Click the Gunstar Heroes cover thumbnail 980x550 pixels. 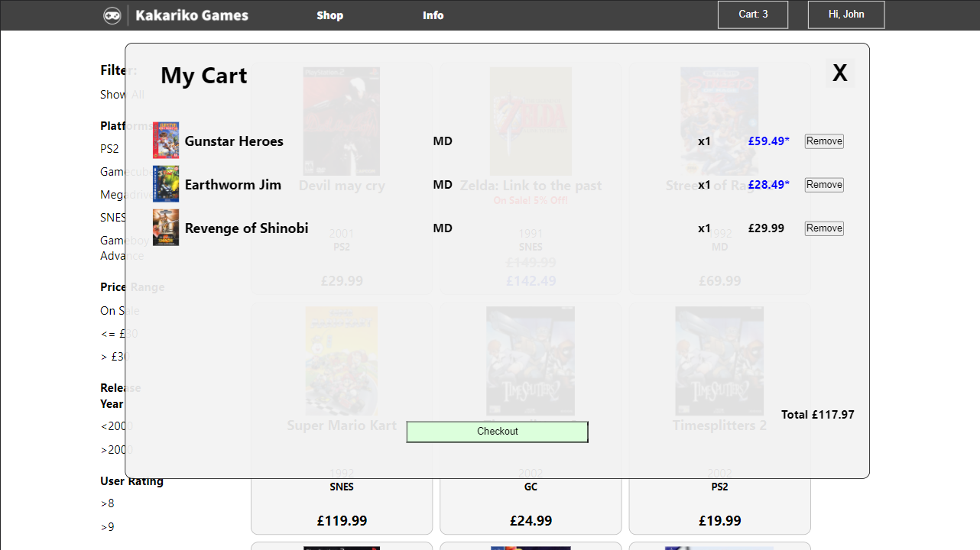click(x=166, y=141)
